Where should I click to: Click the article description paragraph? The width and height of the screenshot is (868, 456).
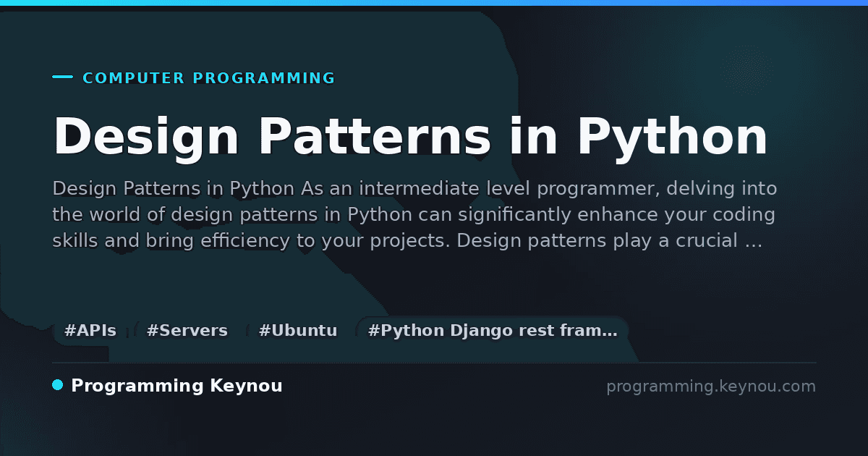[x=414, y=215]
